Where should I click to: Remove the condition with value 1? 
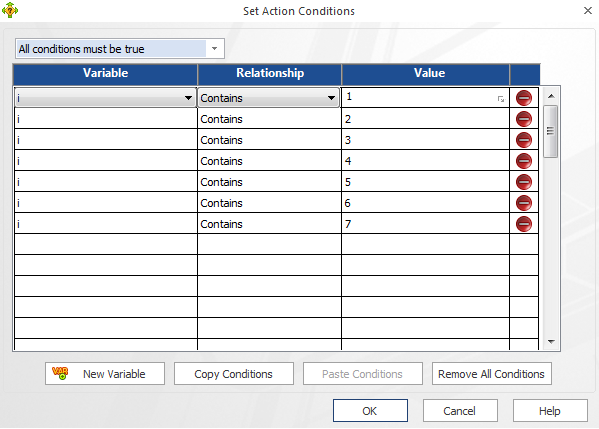coord(523,98)
